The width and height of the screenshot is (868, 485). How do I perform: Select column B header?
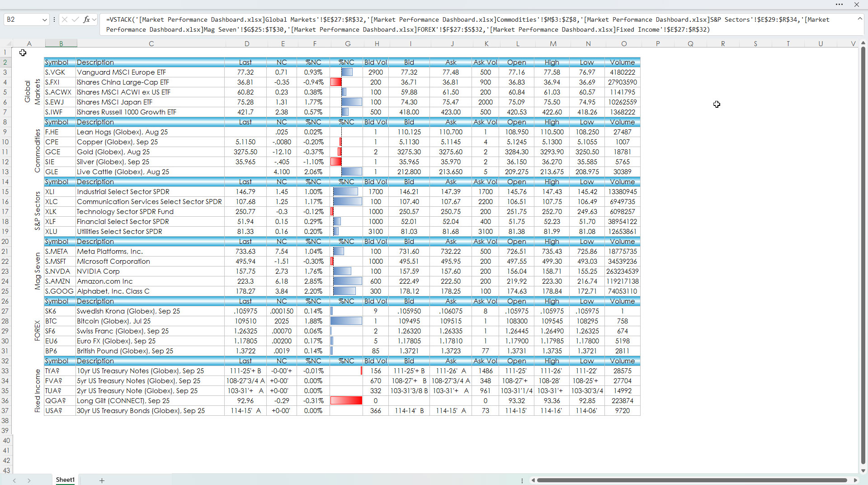[61, 43]
